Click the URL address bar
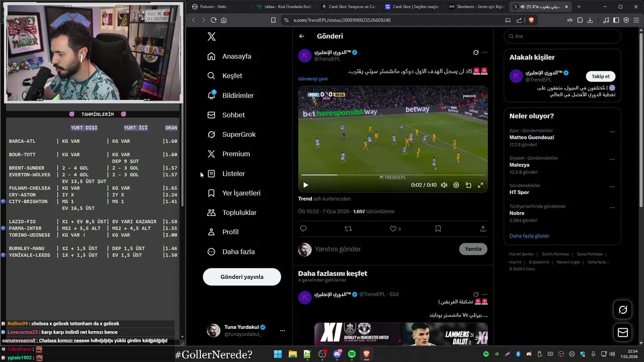The height and width of the screenshot is (362, 644). 392,20
